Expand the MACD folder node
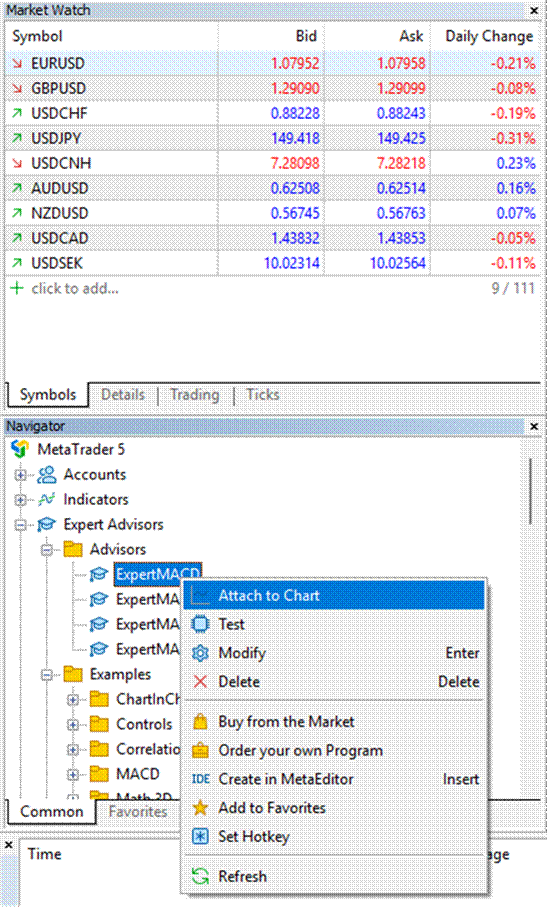This screenshot has width=547, height=907. pos(73,774)
